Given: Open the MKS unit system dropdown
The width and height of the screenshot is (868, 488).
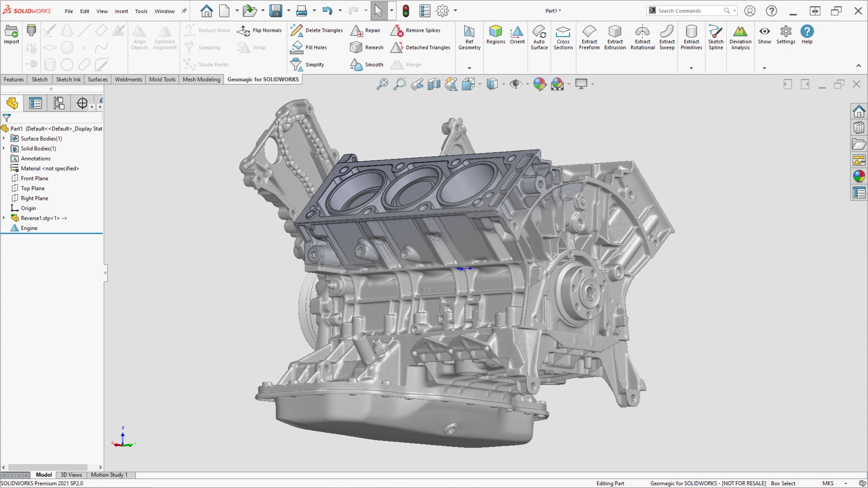Looking at the screenshot, I should pos(839,483).
